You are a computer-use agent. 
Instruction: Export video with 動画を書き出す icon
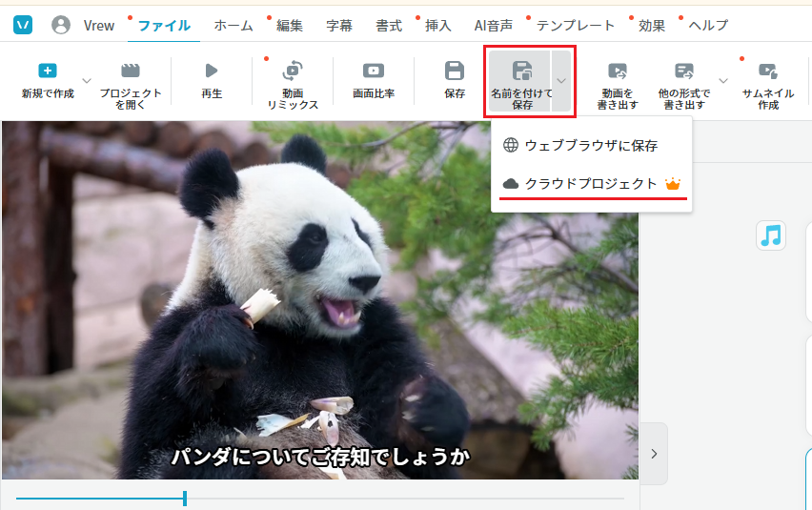(618, 71)
